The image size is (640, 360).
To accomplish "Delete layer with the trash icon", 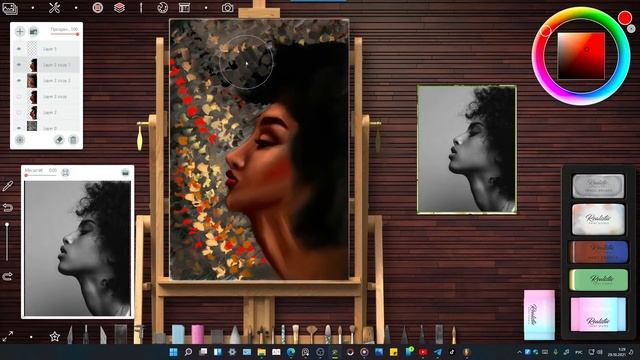I will [73, 140].
